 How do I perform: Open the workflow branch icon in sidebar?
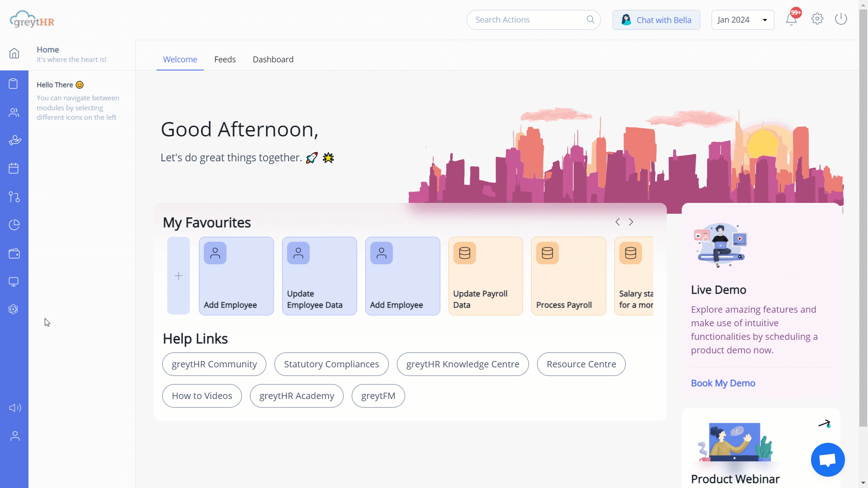[x=14, y=197]
